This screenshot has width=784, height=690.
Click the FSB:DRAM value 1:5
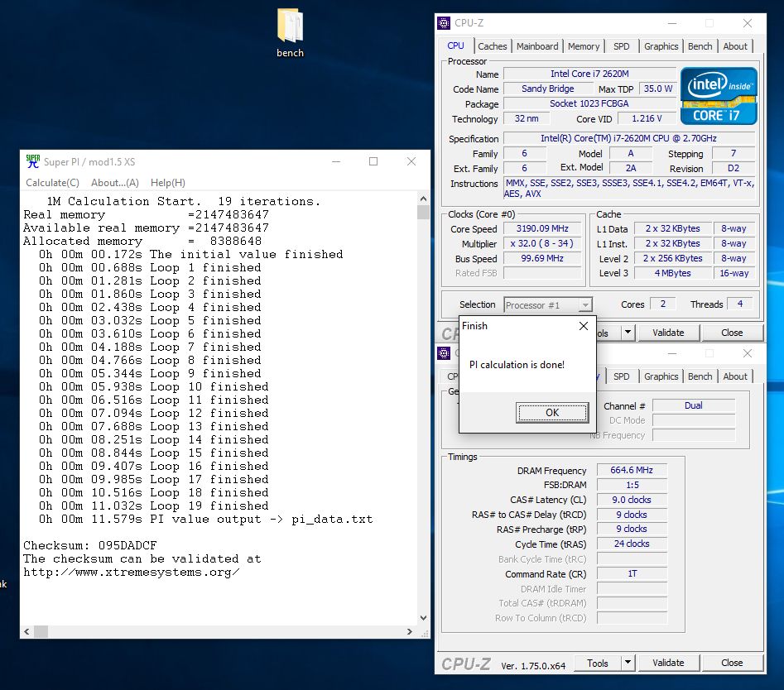632,485
